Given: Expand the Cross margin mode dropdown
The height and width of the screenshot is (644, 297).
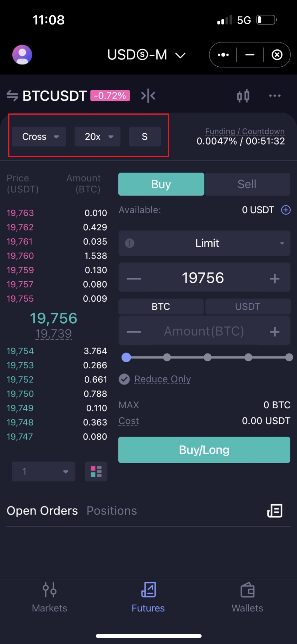Looking at the screenshot, I should click(x=39, y=137).
